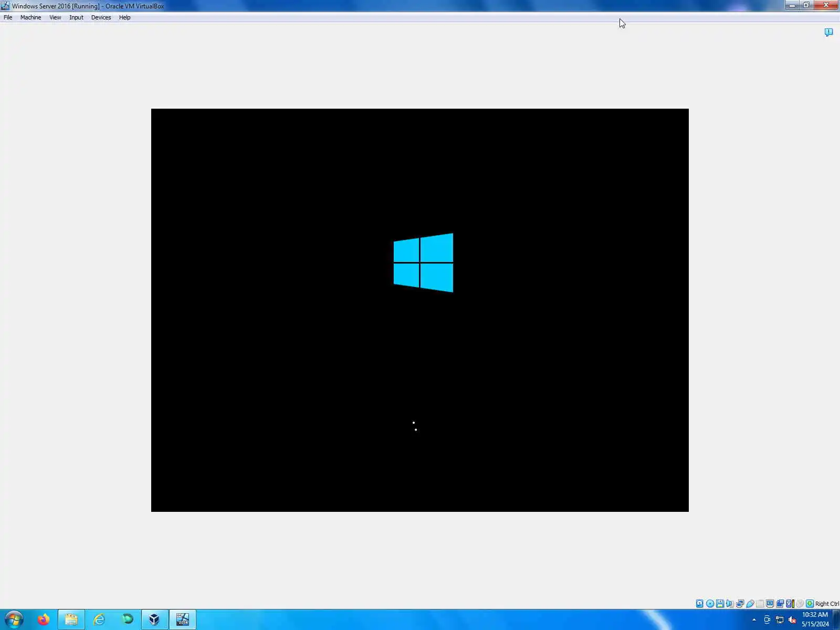The width and height of the screenshot is (840, 630).
Task: Launch Firefox from the taskbar
Action: 44,619
